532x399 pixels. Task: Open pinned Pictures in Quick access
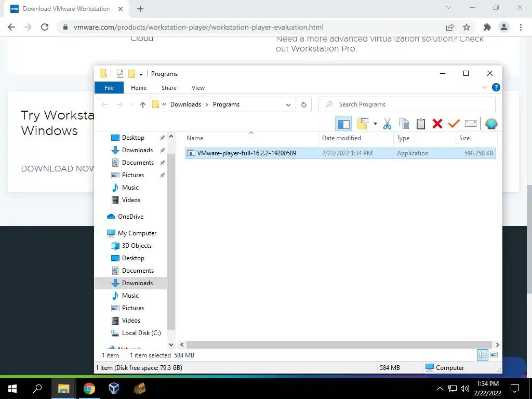coord(132,175)
